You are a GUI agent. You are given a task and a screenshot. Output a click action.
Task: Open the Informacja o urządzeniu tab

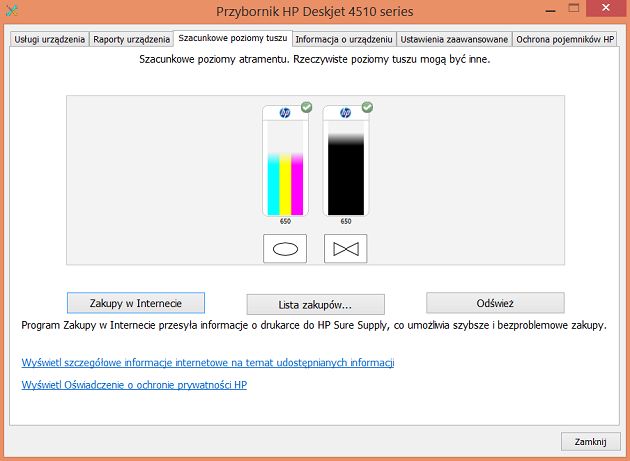coord(344,39)
